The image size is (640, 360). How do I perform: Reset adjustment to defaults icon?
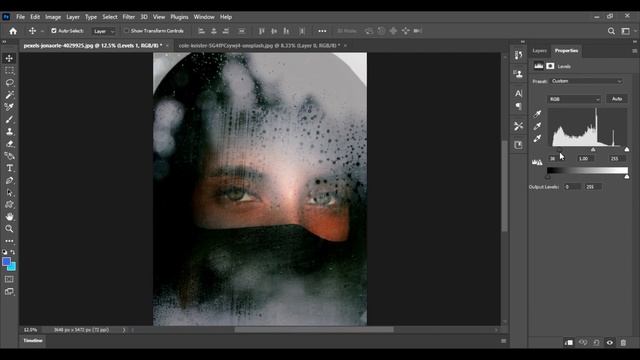(596, 342)
